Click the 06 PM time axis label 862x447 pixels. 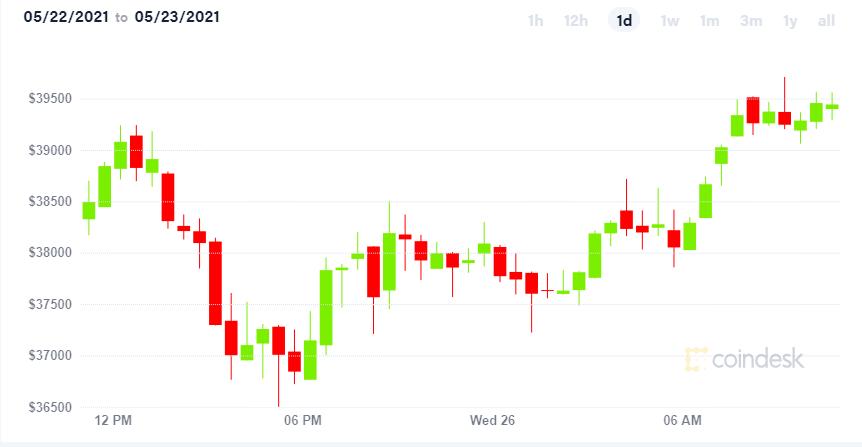[x=302, y=421]
